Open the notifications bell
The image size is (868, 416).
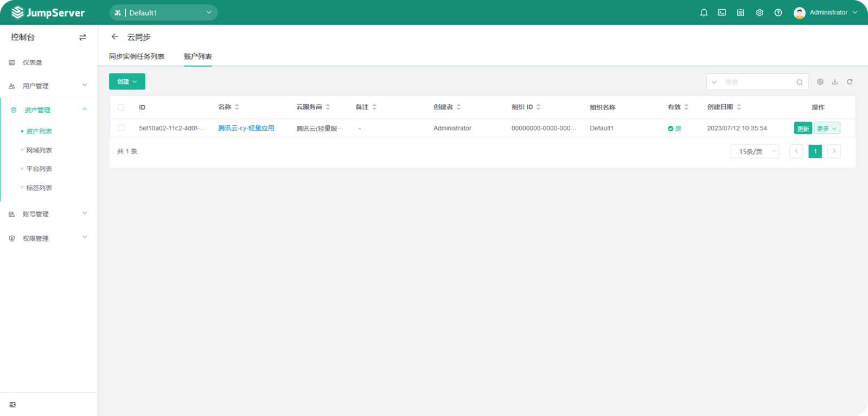pyautogui.click(x=704, y=12)
